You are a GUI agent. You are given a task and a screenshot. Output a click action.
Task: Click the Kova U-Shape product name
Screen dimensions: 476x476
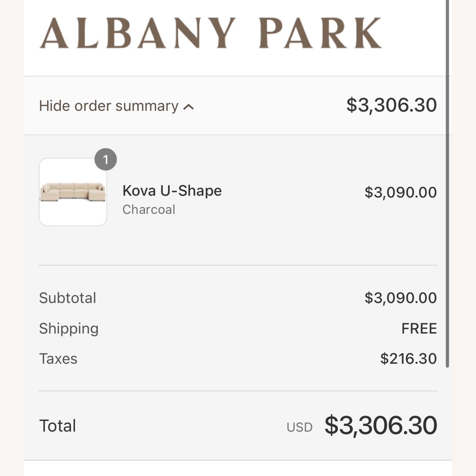(172, 191)
